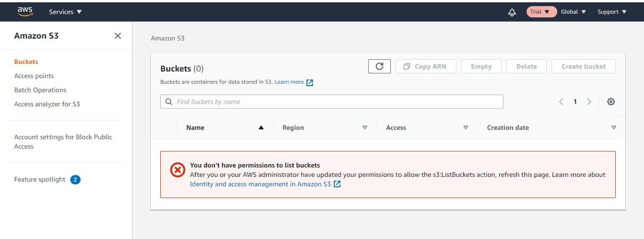Expand the Support menu

pyautogui.click(x=612, y=12)
